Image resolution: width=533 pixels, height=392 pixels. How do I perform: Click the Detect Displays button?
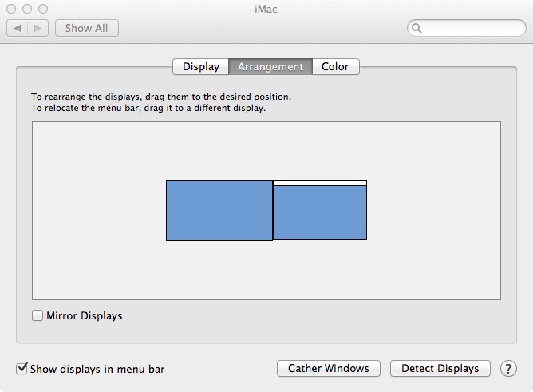440,368
